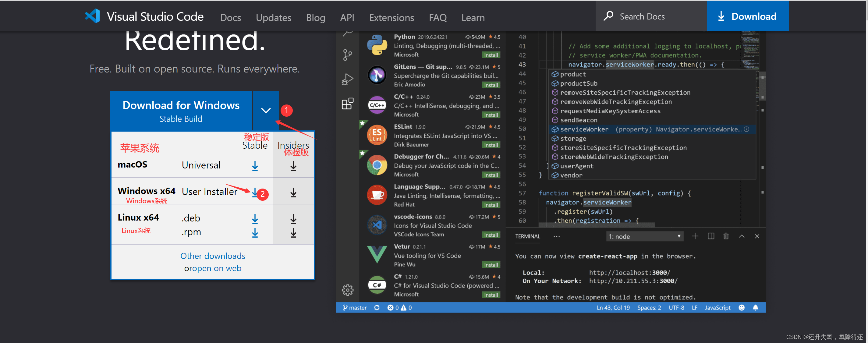This screenshot has width=868, height=343.
Task: Click the errors and warnings count in status bar
Action: tap(399, 308)
